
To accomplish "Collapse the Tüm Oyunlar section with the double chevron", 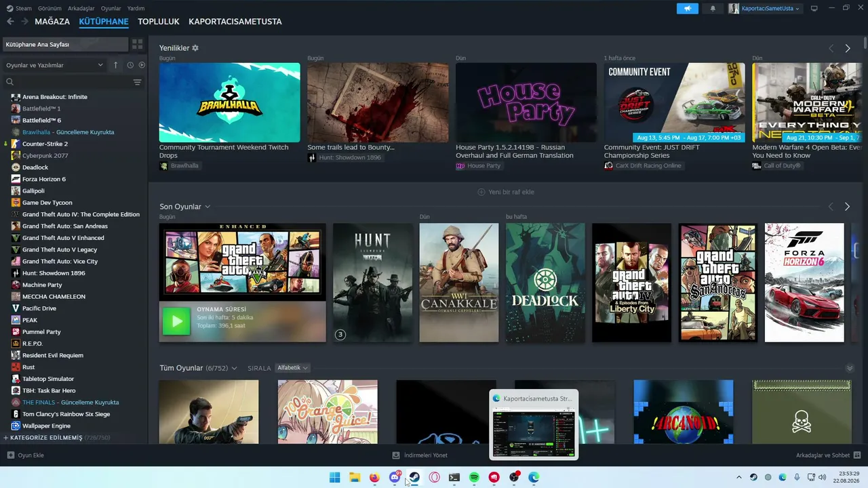I will [x=850, y=368].
